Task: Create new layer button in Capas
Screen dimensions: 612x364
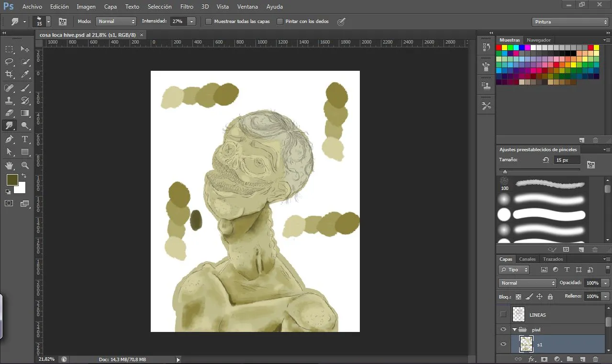Action: (x=582, y=359)
